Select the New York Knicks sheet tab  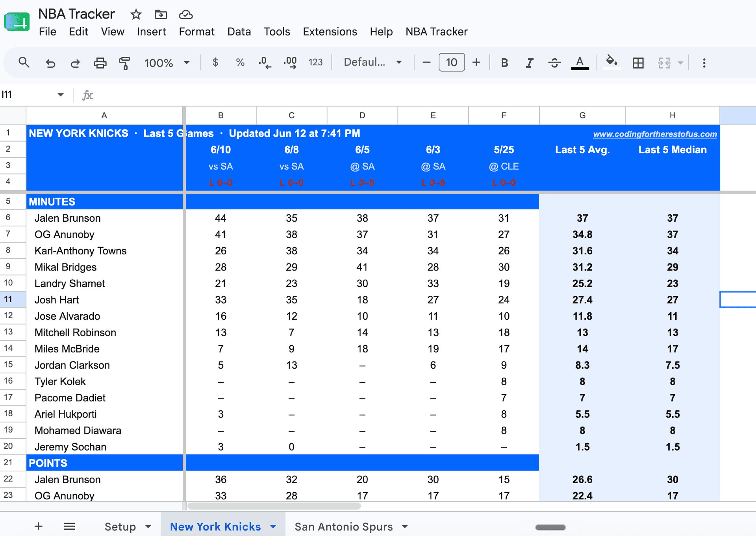tap(215, 527)
